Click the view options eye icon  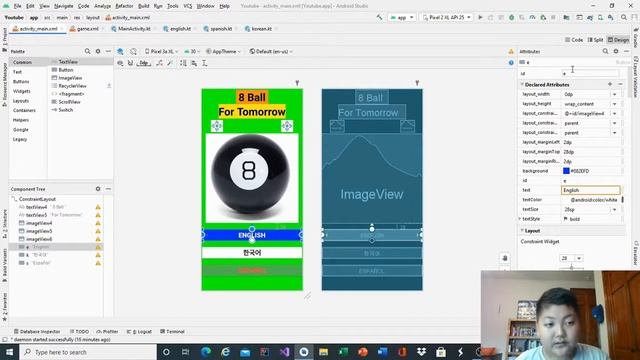pos(120,63)
